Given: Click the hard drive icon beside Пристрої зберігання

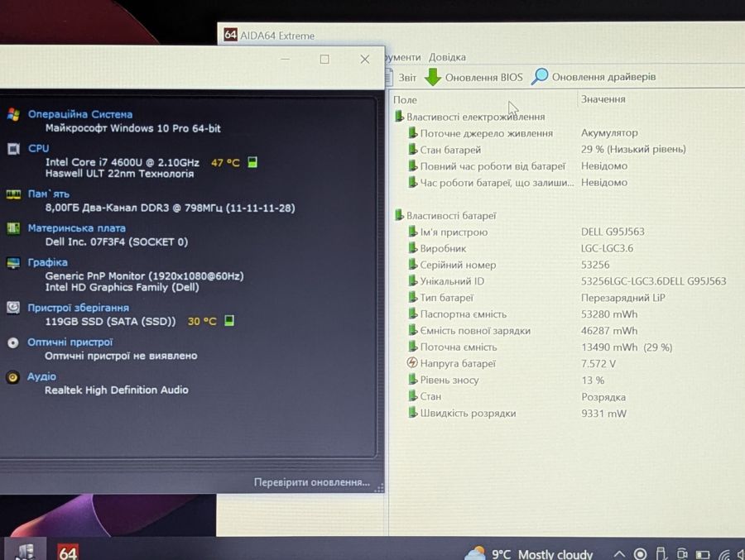Looking at the screenshot, I should pyautogui.click(x=13, y=308).
